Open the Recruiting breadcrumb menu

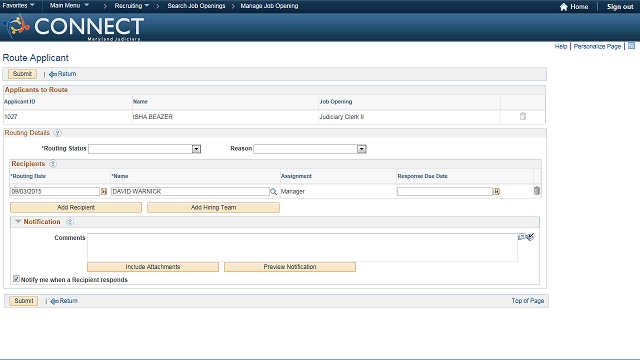(131, 6)
